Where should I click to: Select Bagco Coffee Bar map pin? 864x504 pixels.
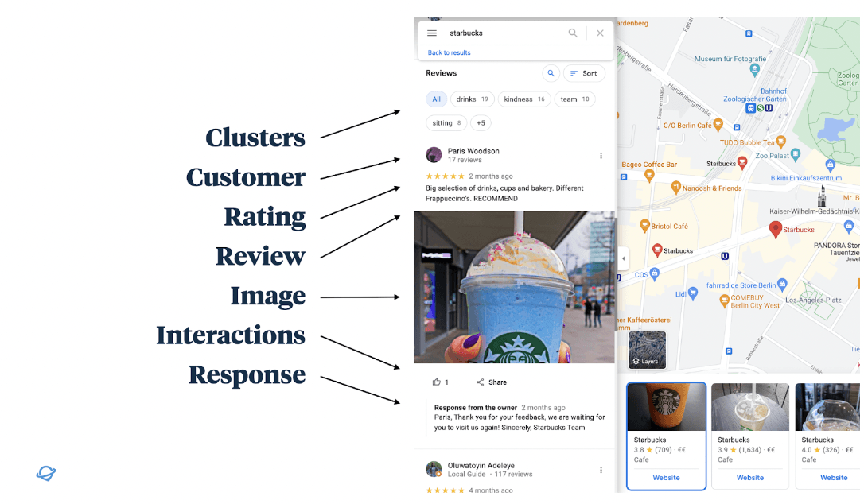(650, 175)
